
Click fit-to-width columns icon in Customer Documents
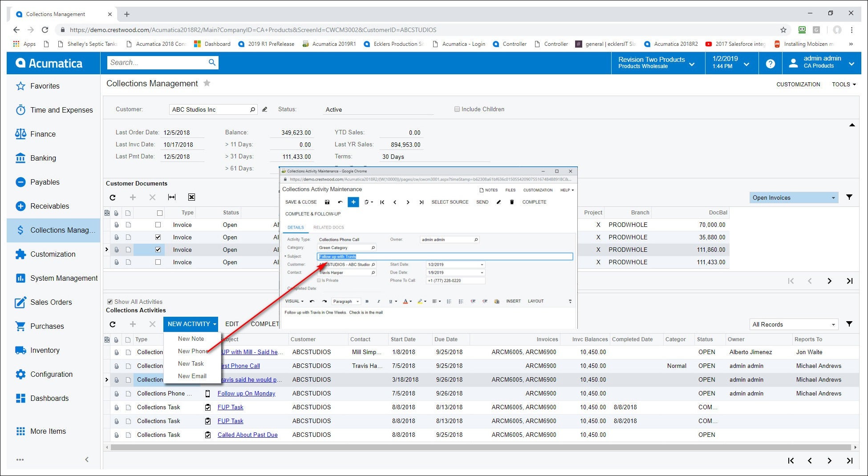172,197
